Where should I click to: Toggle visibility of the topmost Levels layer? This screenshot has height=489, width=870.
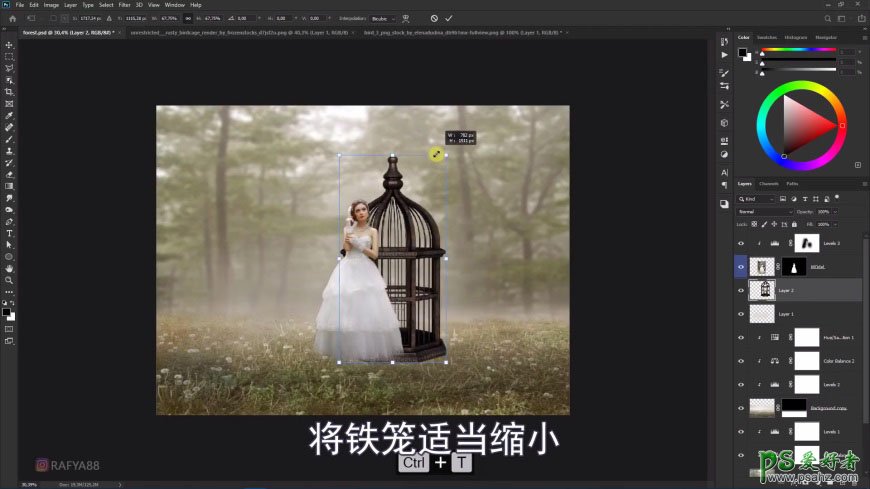[741, 243]
